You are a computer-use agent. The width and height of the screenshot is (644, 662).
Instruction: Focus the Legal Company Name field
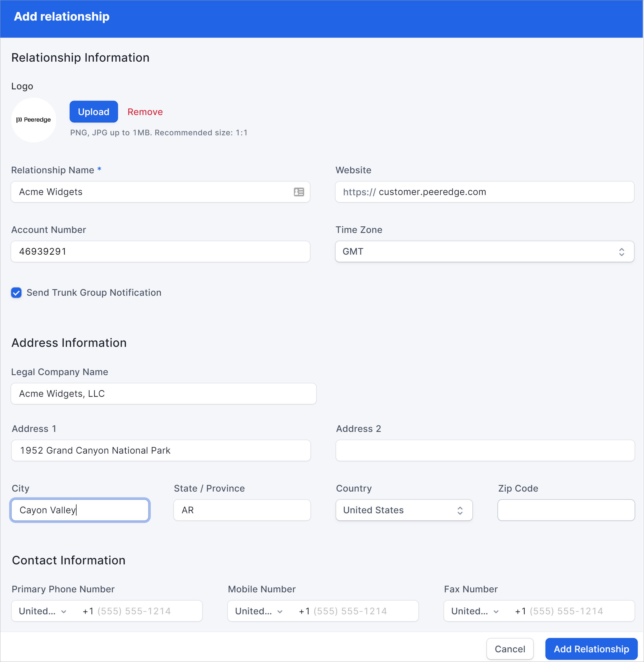[x=163, y=394]
